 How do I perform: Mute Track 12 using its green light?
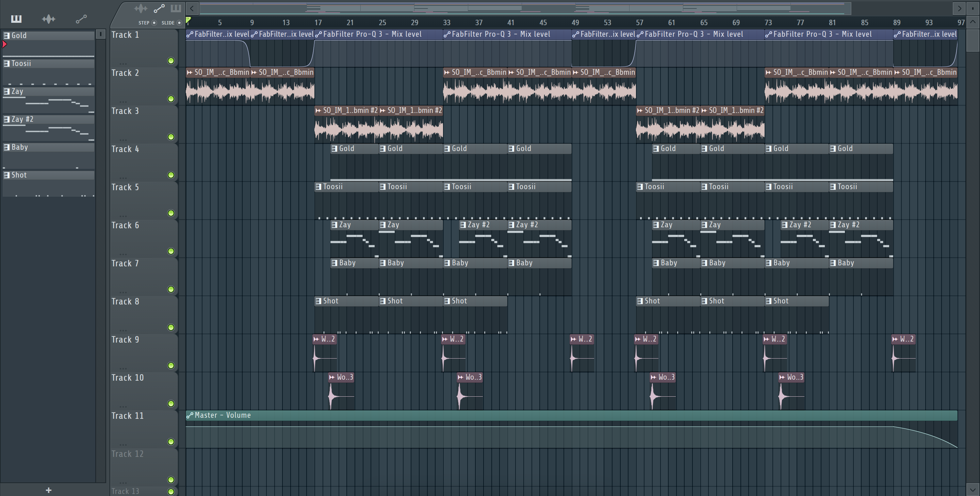[171, 480]
